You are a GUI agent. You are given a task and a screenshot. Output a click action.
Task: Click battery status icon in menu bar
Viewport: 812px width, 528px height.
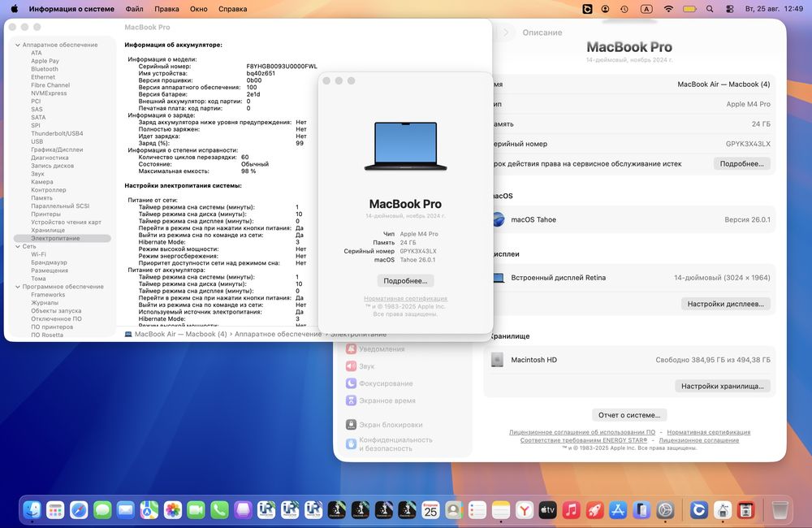(x=689, y=9)
